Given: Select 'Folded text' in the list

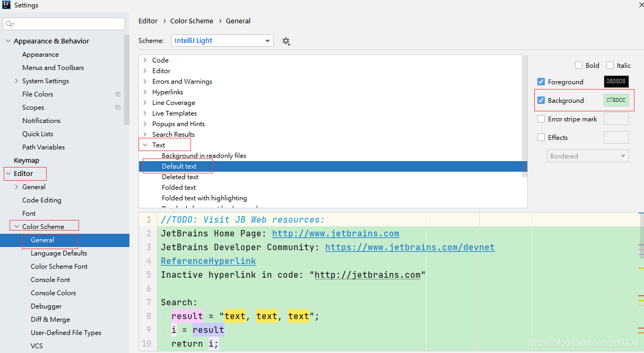Looking at the screenshot, I should 179,187.
